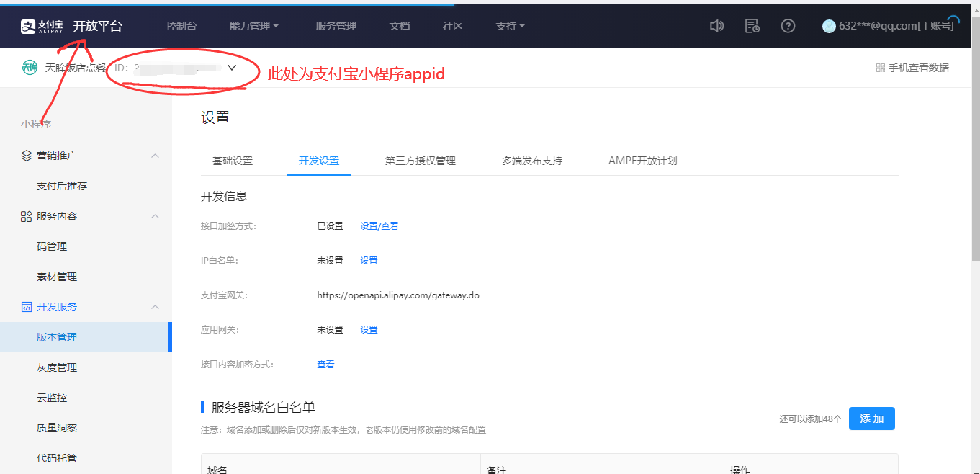Collapse the 营销推广 section chevron
This screenshot has height=474, width=980.
tap(155, 156)
